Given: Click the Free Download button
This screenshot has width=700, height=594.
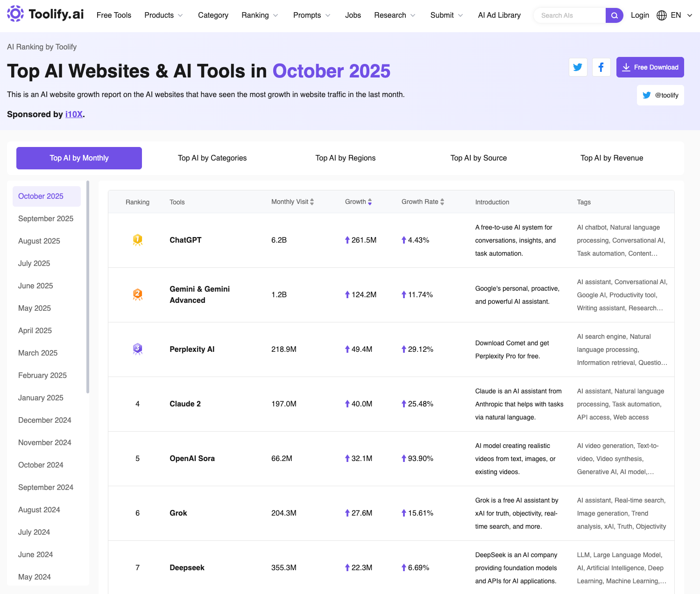Looking at the screenshot, I should (650, 67).
